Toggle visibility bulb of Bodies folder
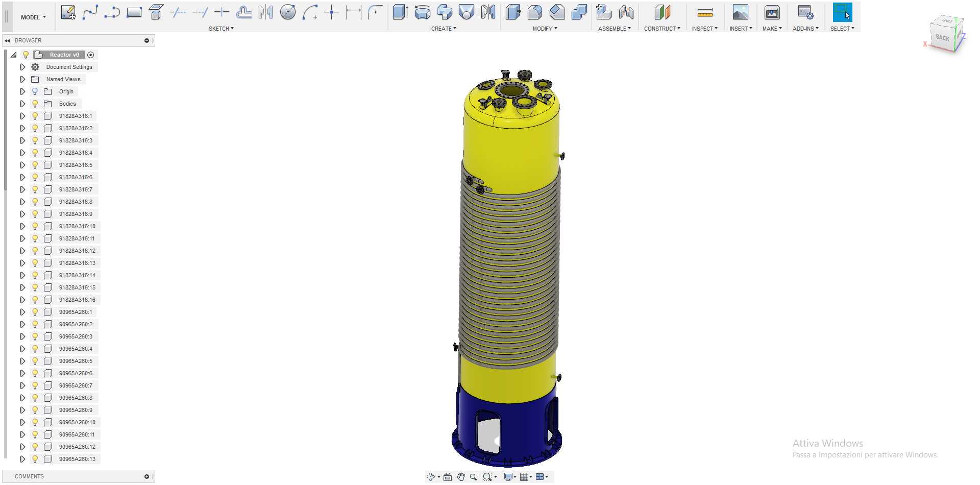980x485 pixels. 35,104
